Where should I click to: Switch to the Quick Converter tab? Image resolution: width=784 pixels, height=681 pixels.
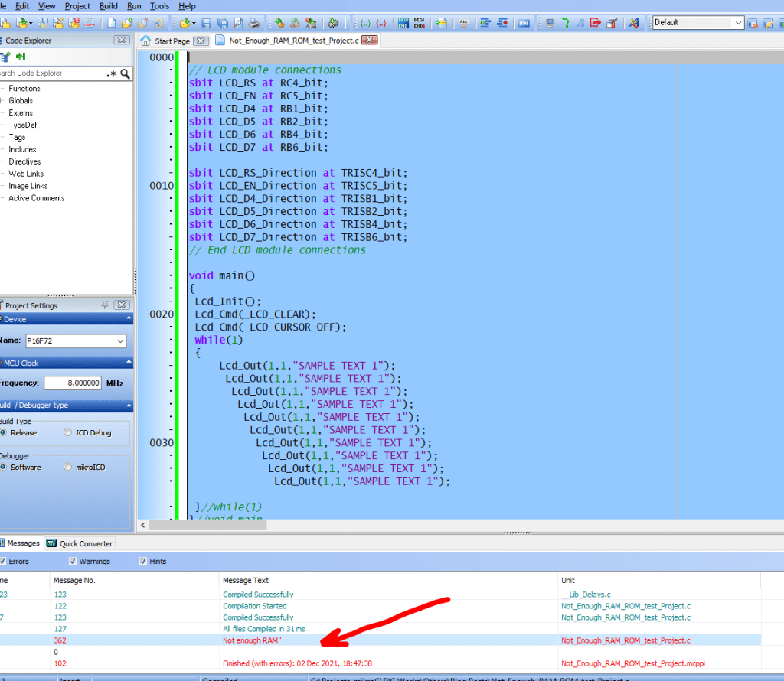click(x=80, y=543)
